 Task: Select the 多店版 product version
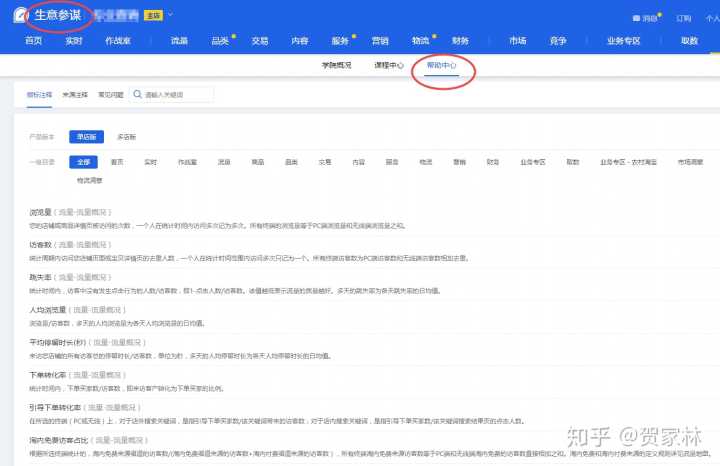[127, 136]
